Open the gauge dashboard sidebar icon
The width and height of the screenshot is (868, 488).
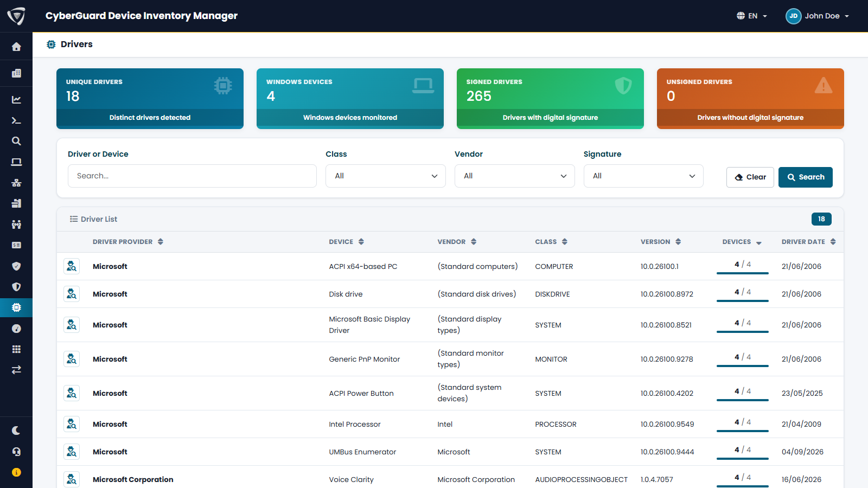pyautogui.click(x=16, y=329)
